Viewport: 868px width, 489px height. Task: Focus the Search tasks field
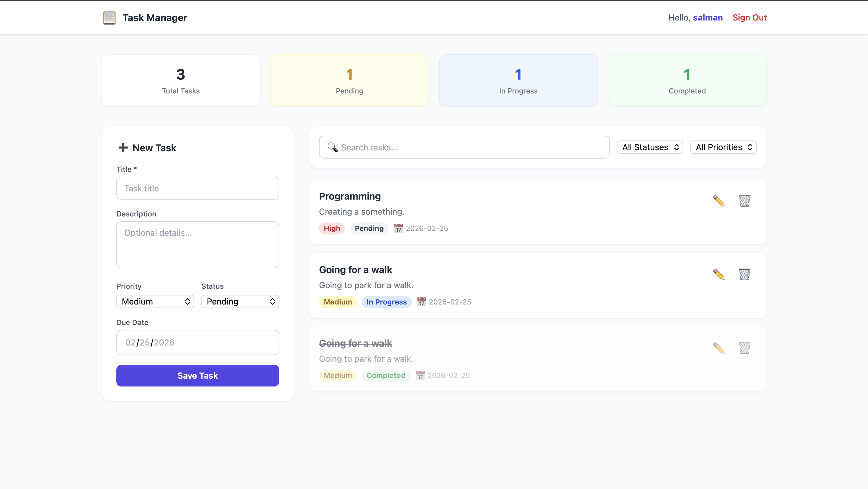[464, 147]
